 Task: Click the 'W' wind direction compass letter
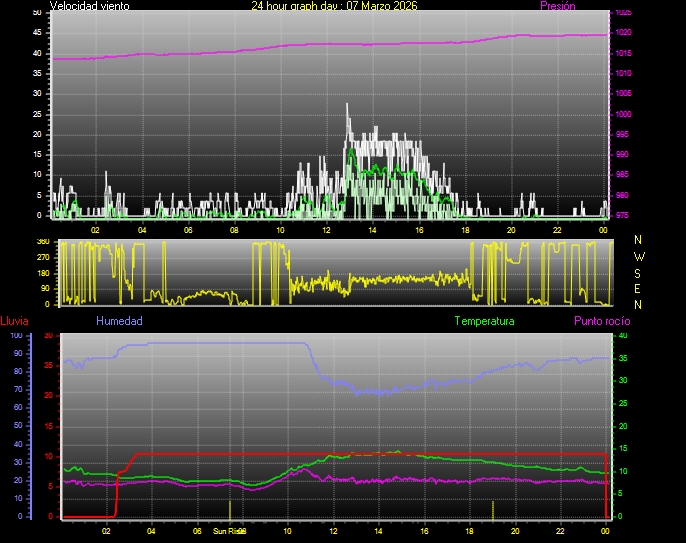639,255
